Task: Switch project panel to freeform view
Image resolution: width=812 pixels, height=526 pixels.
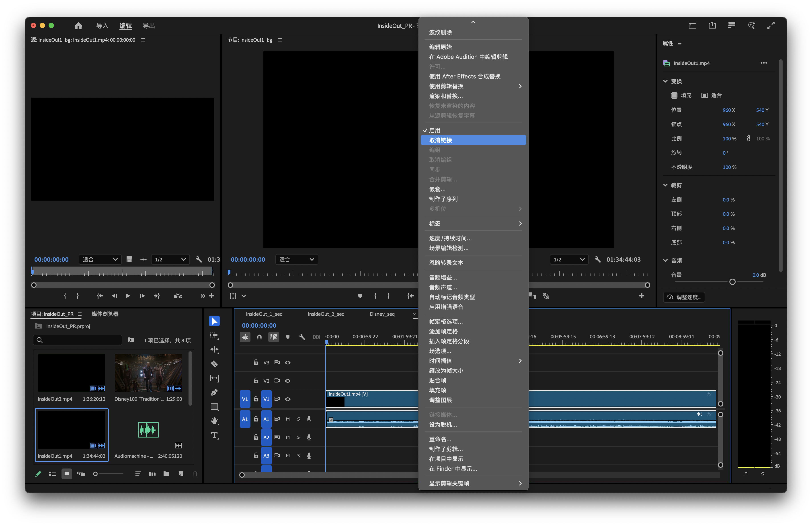Action: [x=81, y=474]
